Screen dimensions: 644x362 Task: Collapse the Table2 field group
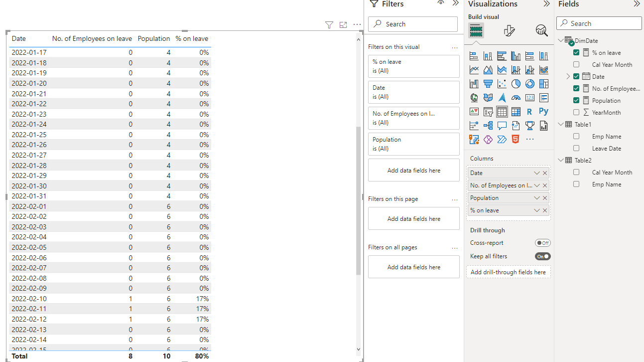[x=561, y=160]
